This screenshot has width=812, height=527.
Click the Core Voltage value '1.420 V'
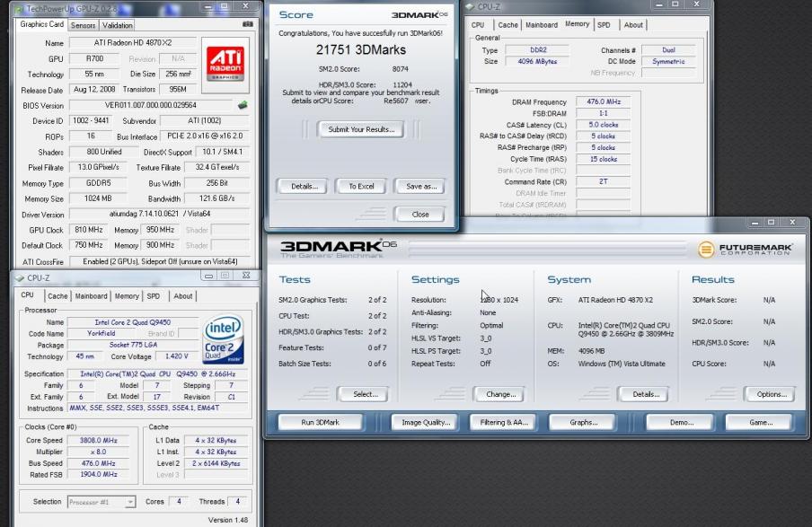(177, 356)
